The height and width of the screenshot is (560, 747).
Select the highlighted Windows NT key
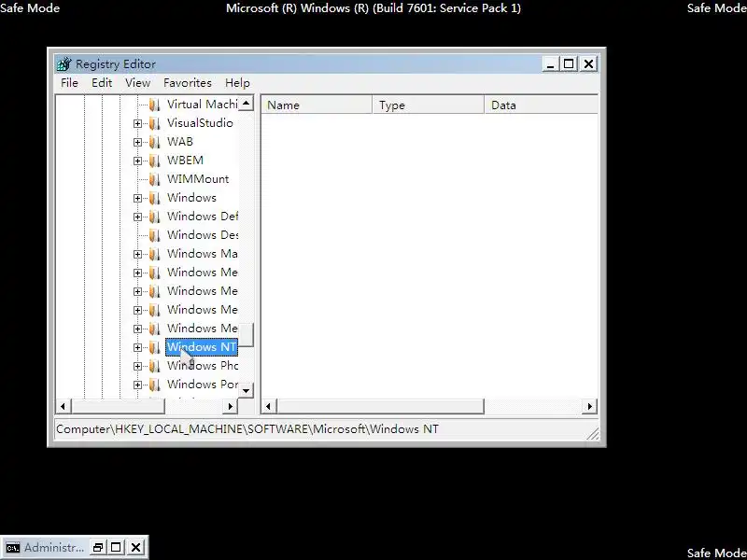pyautogui.click(x=202, y=347)
